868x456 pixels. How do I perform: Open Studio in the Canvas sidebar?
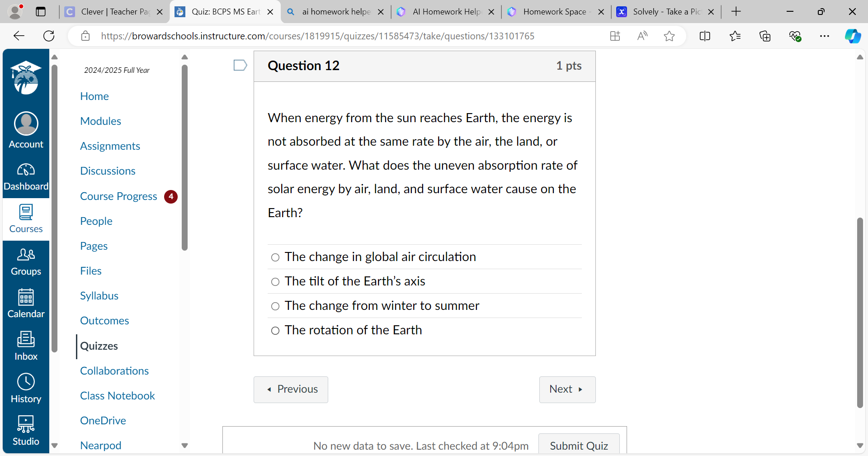click(26, 431)
